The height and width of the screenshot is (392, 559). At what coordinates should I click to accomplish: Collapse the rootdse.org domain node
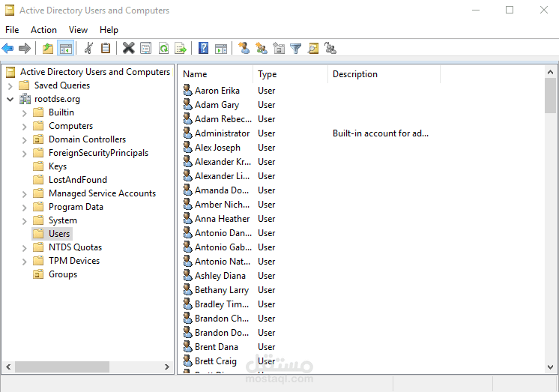tap(10, 99)
